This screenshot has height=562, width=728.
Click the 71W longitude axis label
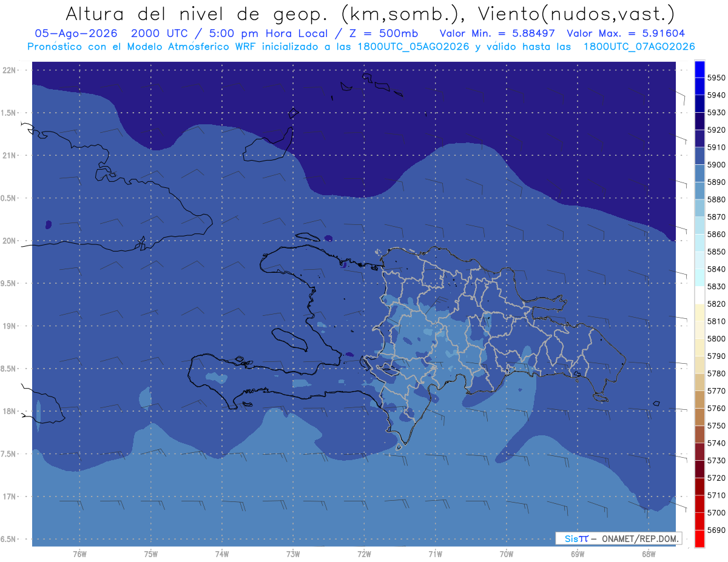[x=435, y=554]
